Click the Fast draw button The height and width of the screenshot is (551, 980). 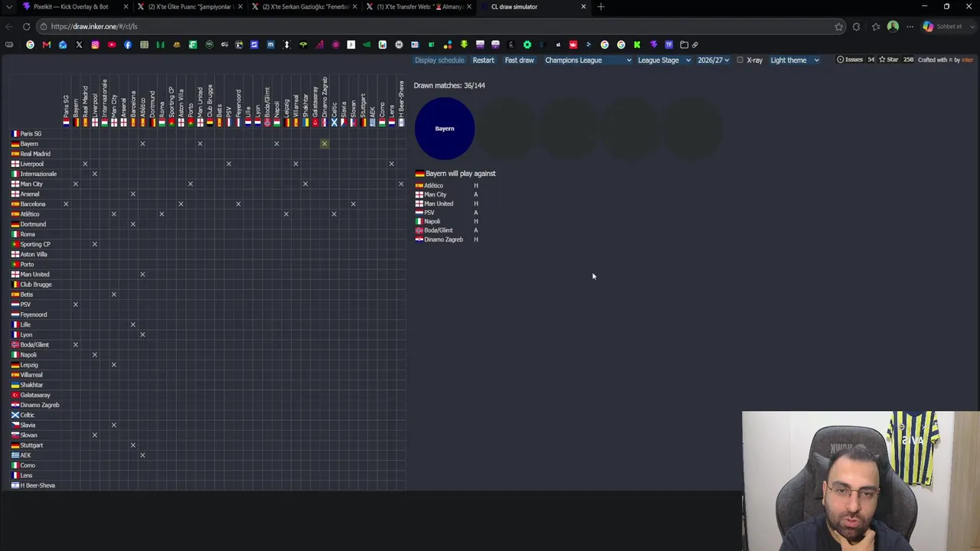click(519, 60)
